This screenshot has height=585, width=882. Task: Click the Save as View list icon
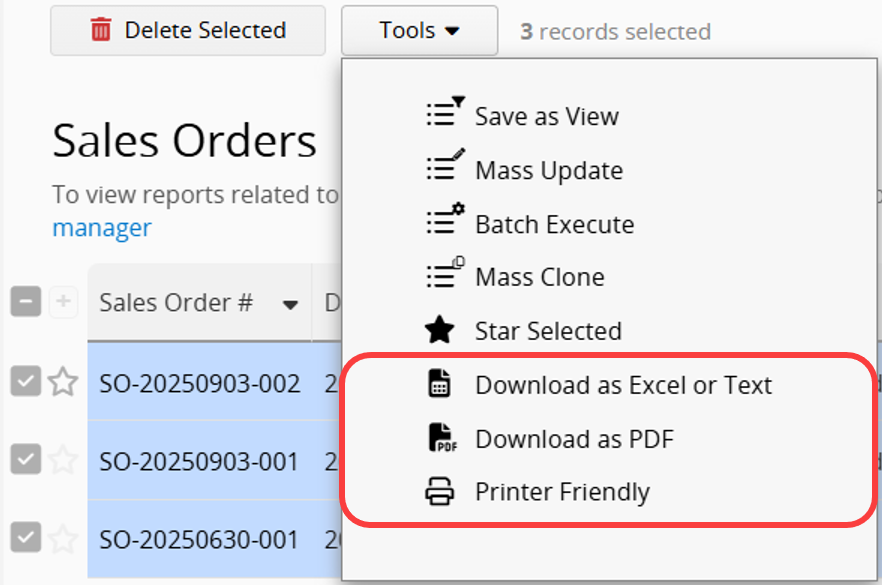[x=444, y=113]
